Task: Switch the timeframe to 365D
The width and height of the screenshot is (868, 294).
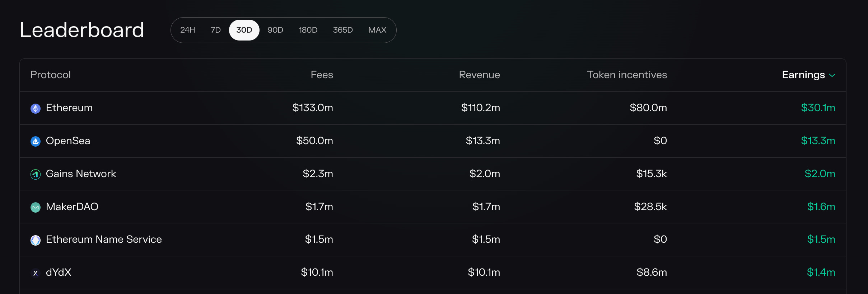Action: 343,30
